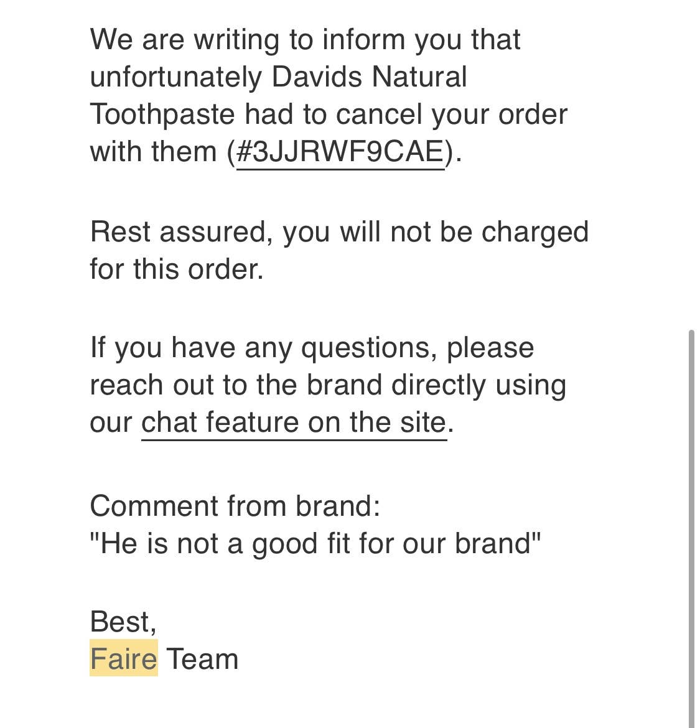This screenshot has width=700, height=728.
Task: Open the chat feature on the site link
Action: click(294, 422)
